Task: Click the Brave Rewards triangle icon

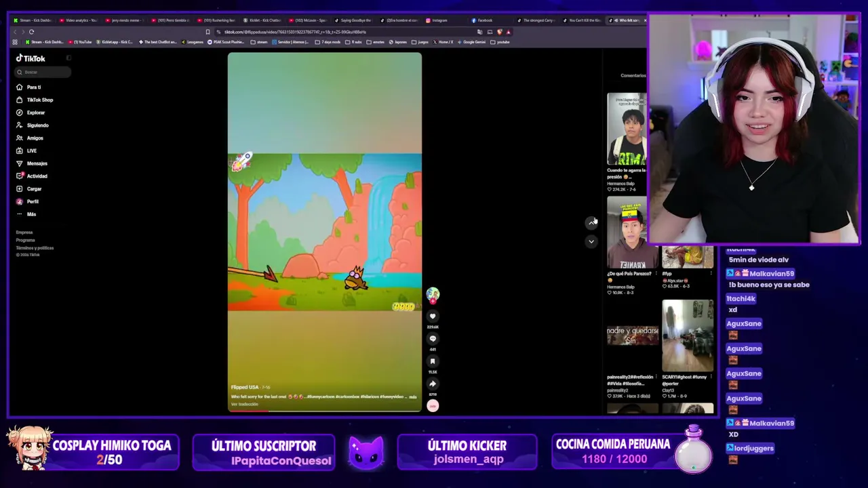Action: pos(508,32)
